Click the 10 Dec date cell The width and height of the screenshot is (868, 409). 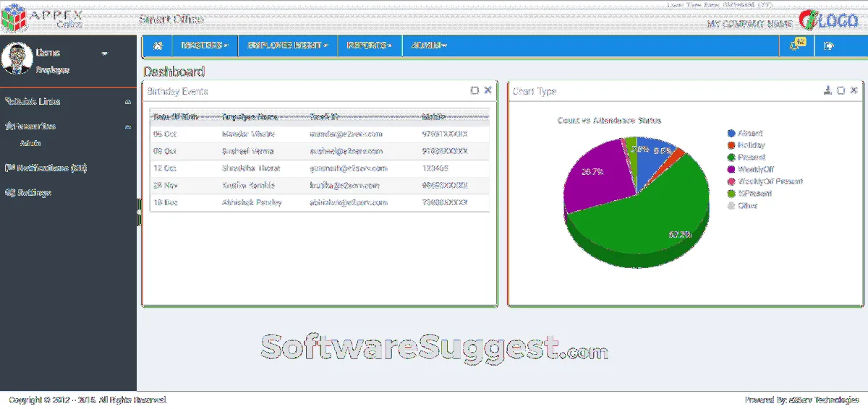point(165,203)
